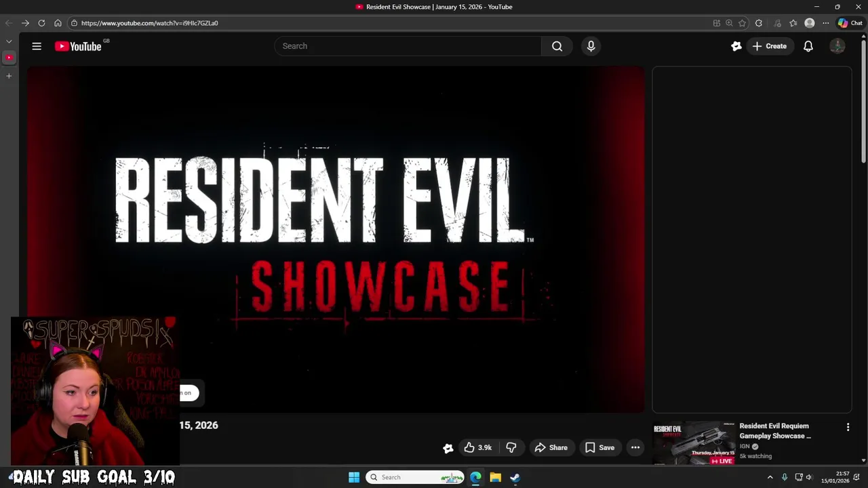Go to the YouTube home logo
868x488 pixels.
point(78,46)
